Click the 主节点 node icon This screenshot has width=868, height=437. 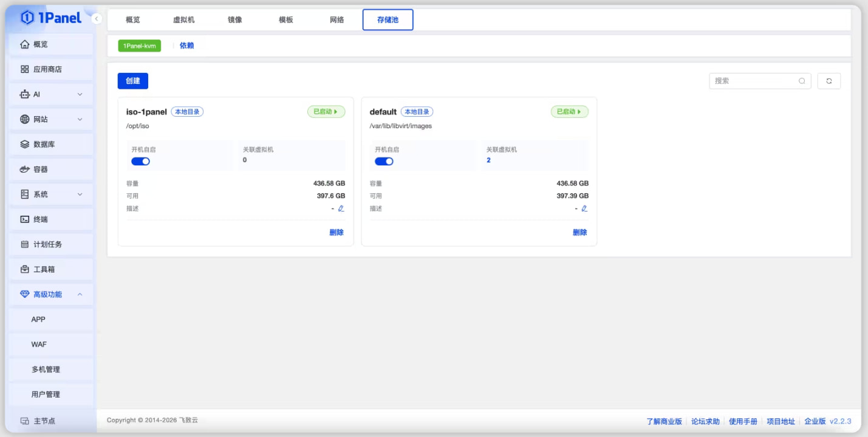pos(25,421)
